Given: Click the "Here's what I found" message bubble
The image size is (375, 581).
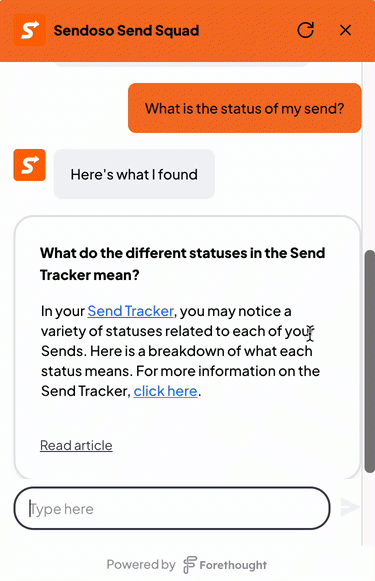Looking at the screenshot, I should pos(134,174).
